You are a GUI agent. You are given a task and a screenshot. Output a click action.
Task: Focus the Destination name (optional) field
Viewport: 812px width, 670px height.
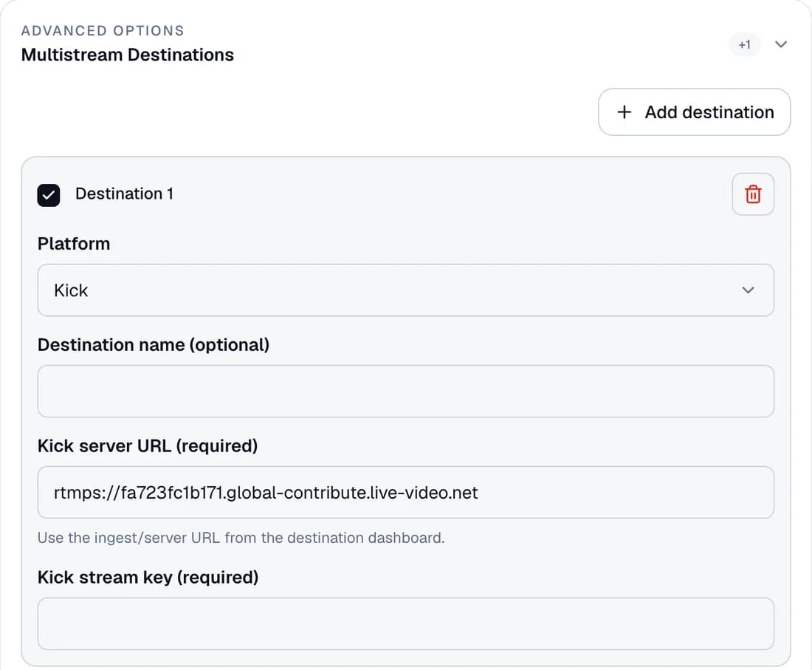(406, 392)
